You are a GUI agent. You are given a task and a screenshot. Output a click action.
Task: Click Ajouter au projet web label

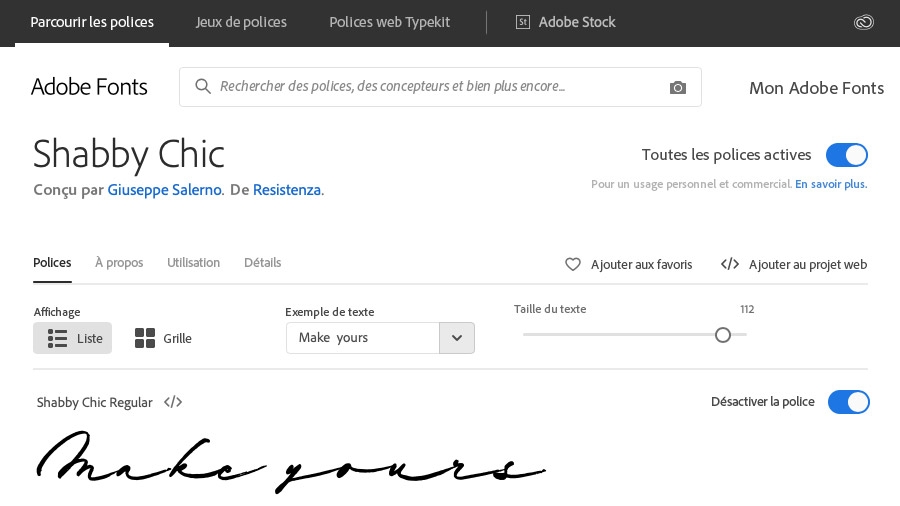pyautogui.click(x=808, y=264)
